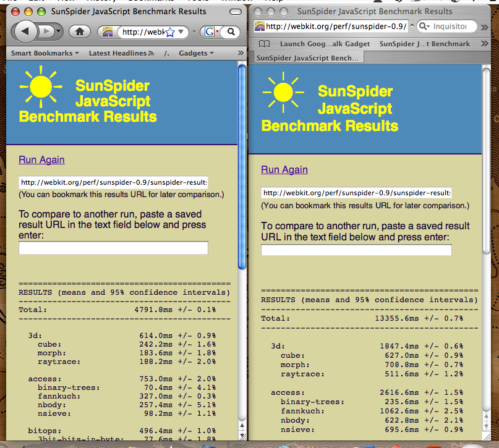Click the scroll-down arrow in the right window
The image size is (499, 448).
486,426
